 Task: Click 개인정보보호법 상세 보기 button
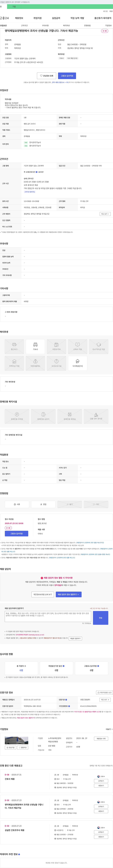[42, 594]
